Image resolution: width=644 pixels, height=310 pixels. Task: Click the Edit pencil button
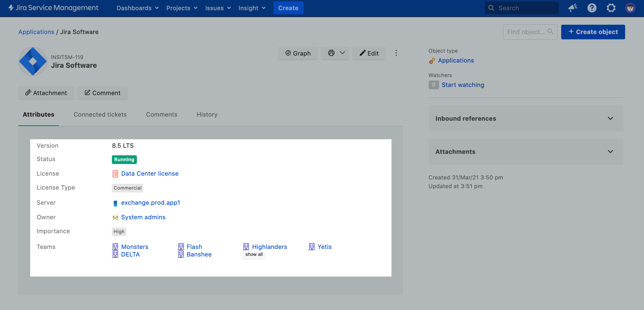coord(369,53)
